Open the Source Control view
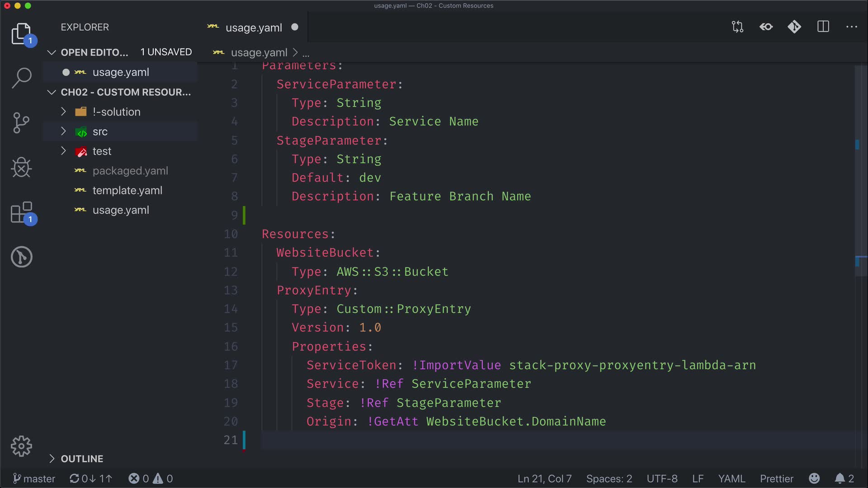The height and width of the screenshot is (488, 868). pos(21,123)
